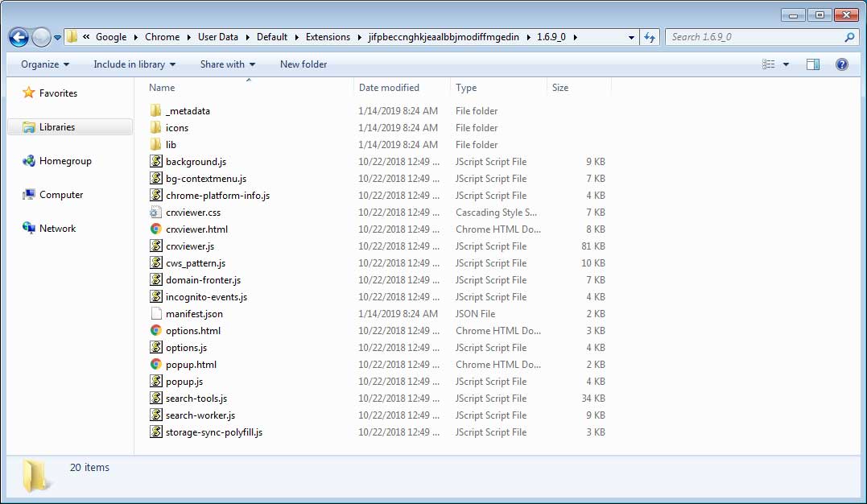Sort by the Size column header
867x504 pixels.
tap(560, 88)
